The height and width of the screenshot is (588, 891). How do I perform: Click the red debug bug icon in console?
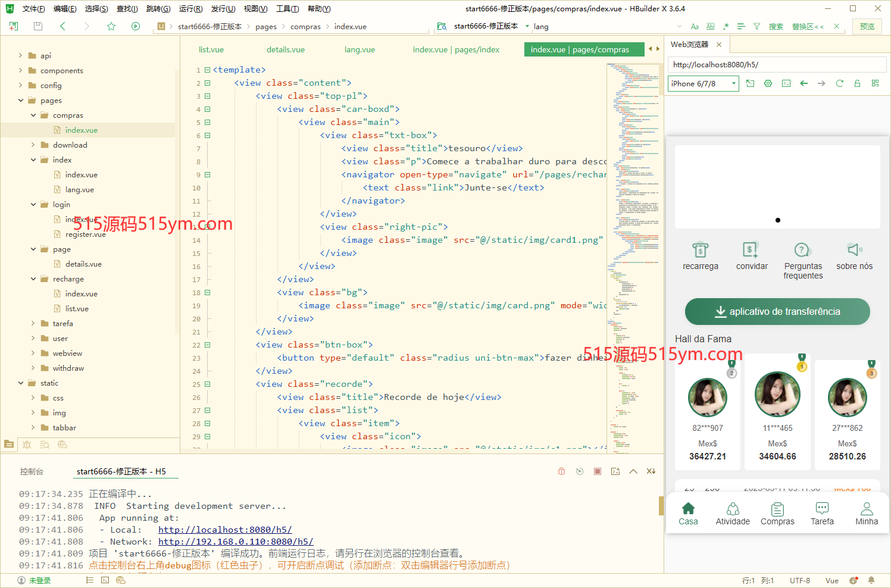561,471
